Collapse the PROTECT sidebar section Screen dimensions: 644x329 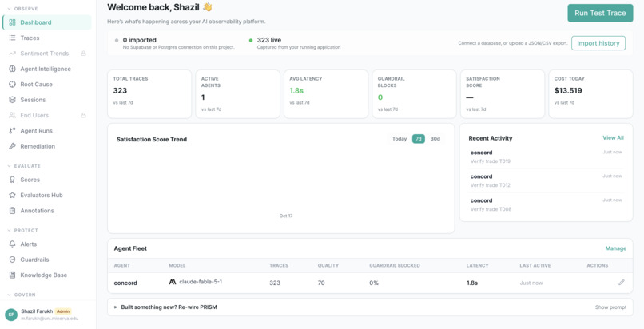pyautogui.click(x=22, y=231)
